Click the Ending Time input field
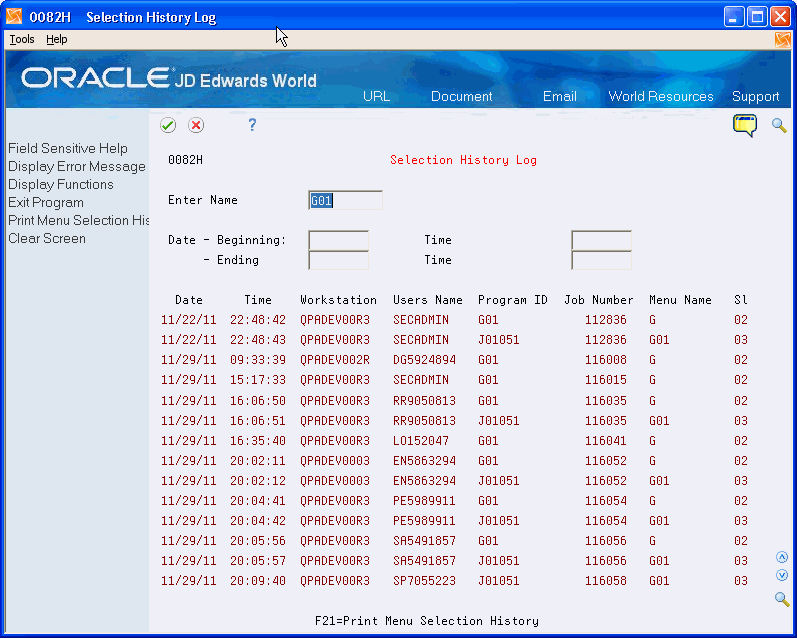The image size is (797, 638). [601, 260]
